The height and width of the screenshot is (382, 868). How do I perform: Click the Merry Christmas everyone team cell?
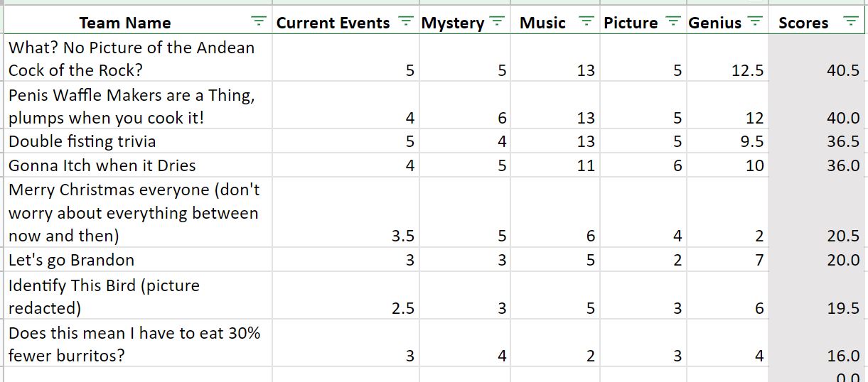click(139, 212)
